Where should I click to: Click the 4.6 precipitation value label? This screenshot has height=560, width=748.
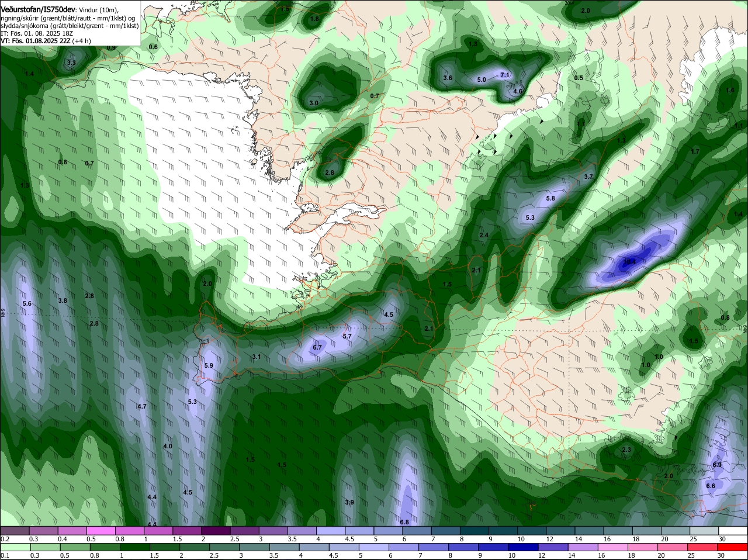coord(518,91)
